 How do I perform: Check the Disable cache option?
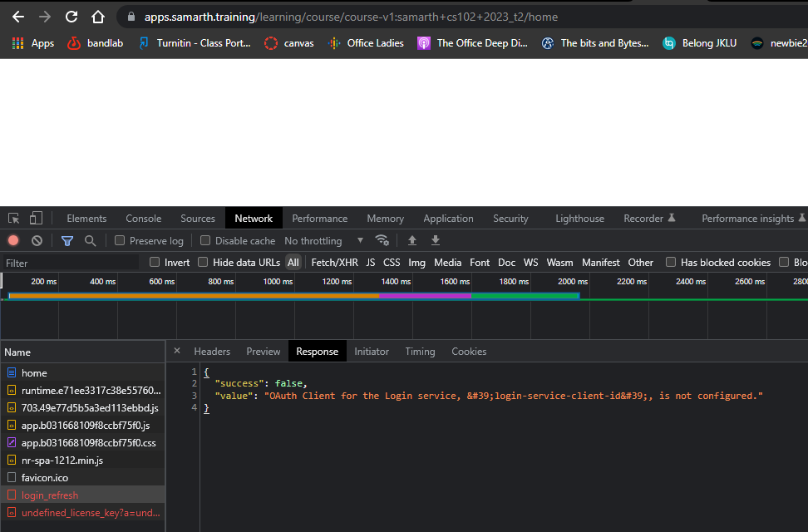pyautogui.click(x=206, y=241)
